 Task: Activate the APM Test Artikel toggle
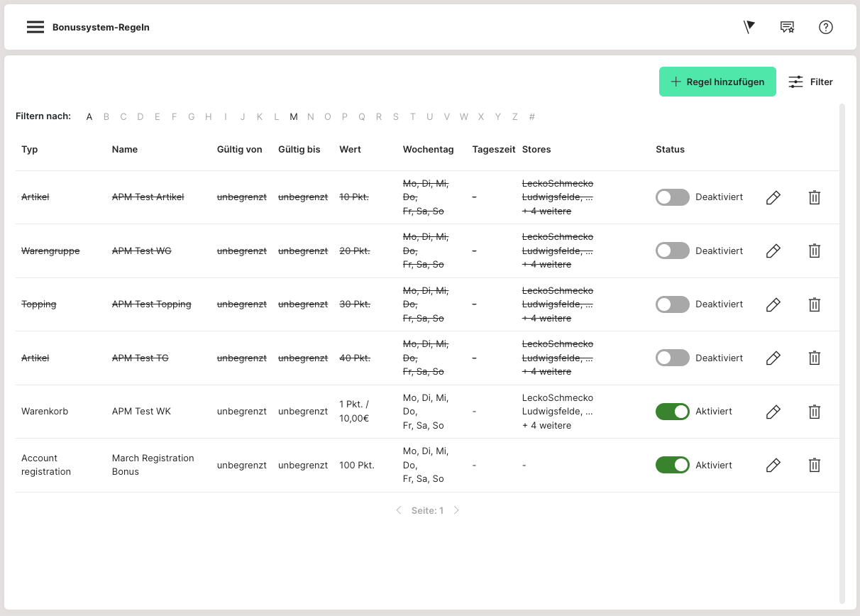point(672,197)
